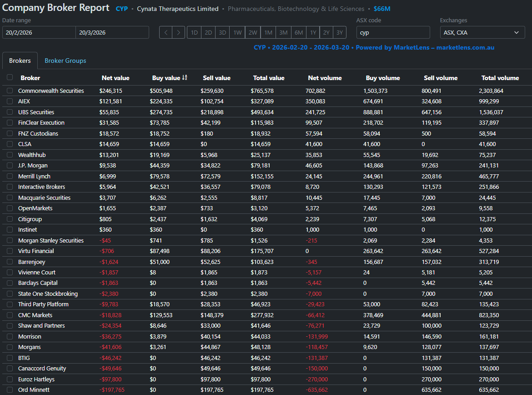Click the start date field 20/2/2026
Viewport: 532px width, 395px height.
pos(39,33)
